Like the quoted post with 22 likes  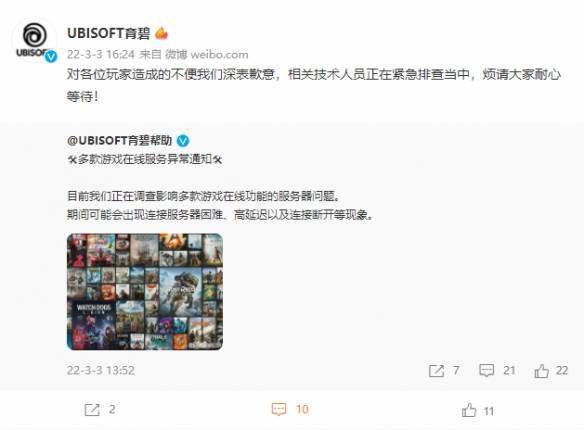click(x=542, y=370)
